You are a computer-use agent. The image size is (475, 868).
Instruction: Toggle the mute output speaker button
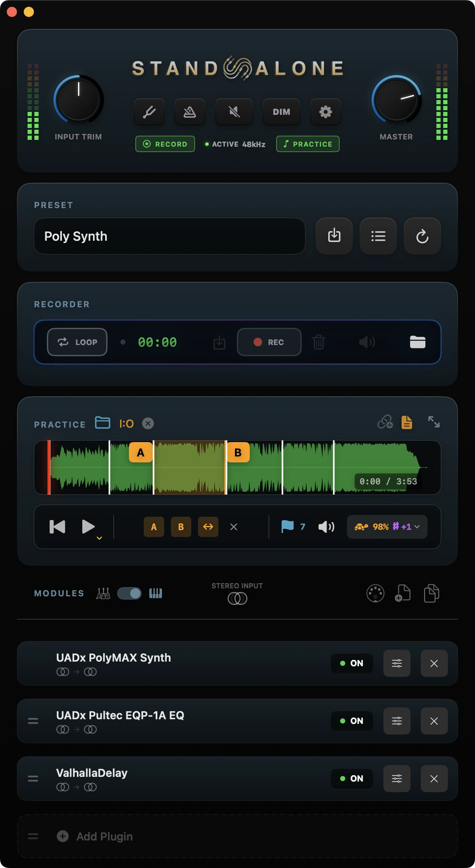pos(234,112)
